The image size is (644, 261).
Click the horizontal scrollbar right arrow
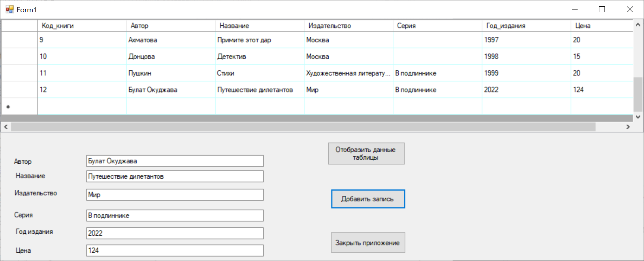[x=628, y=127]
